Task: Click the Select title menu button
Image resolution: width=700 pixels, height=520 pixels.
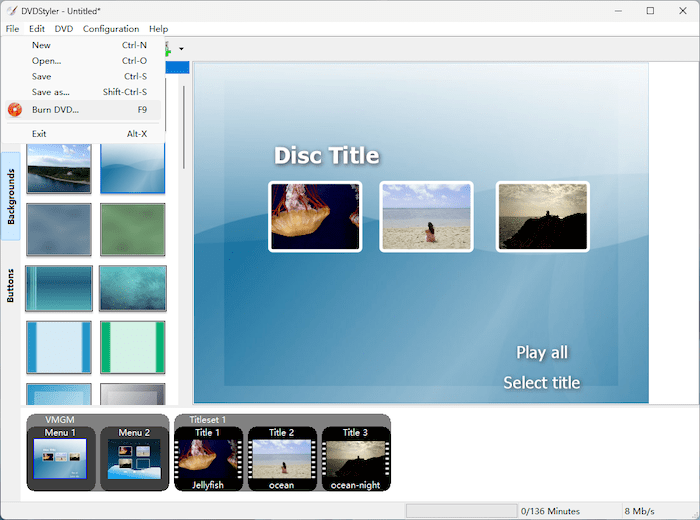Action: 541,382
